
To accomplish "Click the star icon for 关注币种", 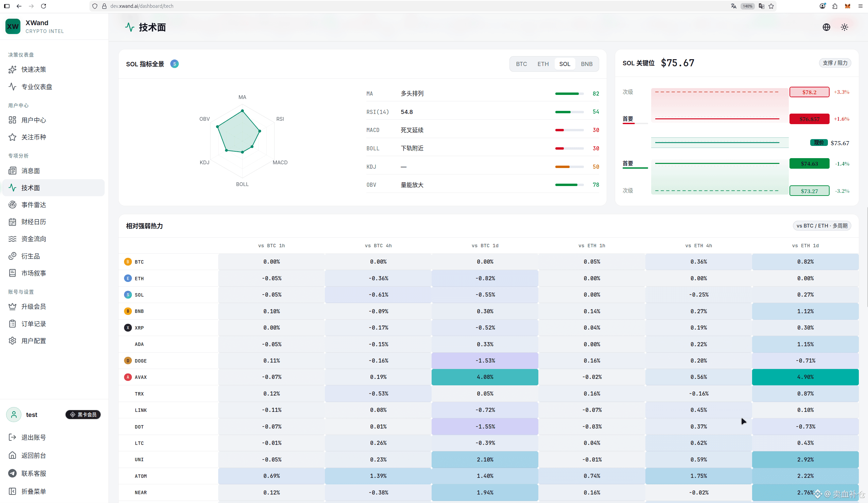I will (x=12, y=137).
